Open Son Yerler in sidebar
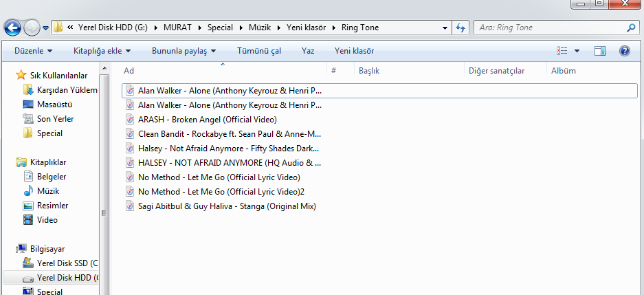644x295 pixels. point(56,119)
